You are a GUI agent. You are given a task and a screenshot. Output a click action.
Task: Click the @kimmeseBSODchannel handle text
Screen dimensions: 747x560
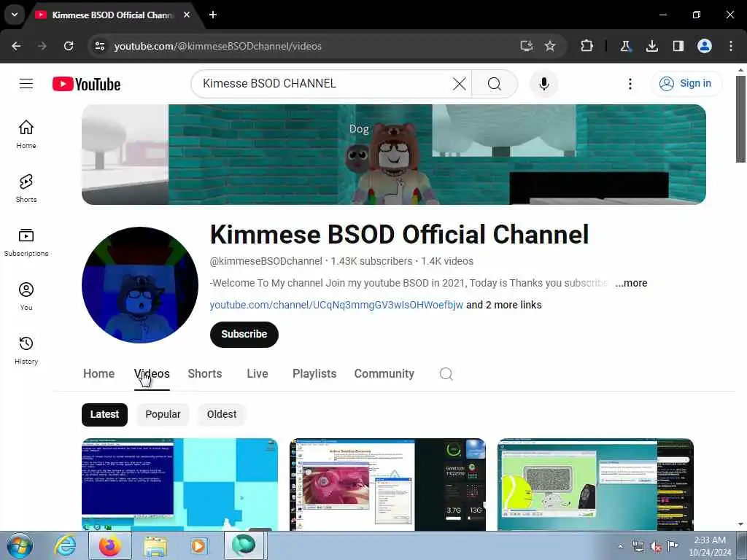tap(266, 262)
